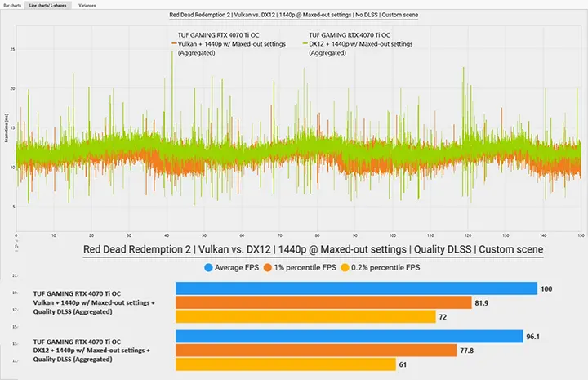This screenshot has width=588, height=380.
Task: Click the Vulkan + Quality DLSS bar group label
Action: tap(94, 302)
